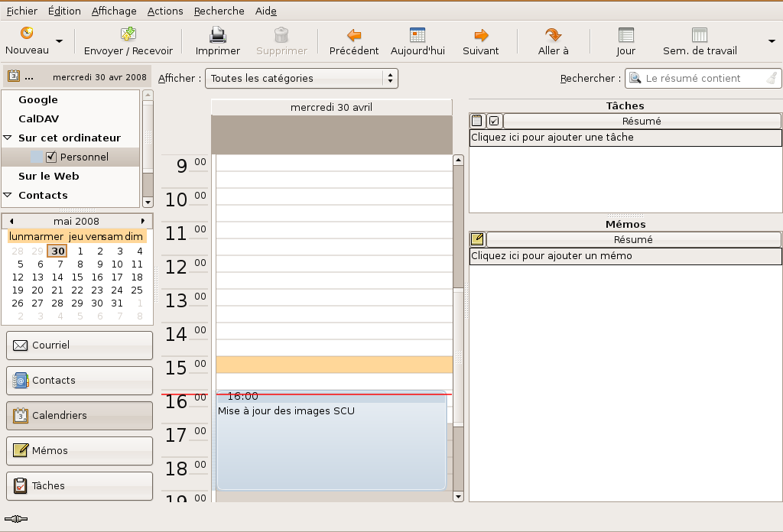Go to previous day with Précédent arrow
Viewport: 783px width, 532px height.
point(354,35)
